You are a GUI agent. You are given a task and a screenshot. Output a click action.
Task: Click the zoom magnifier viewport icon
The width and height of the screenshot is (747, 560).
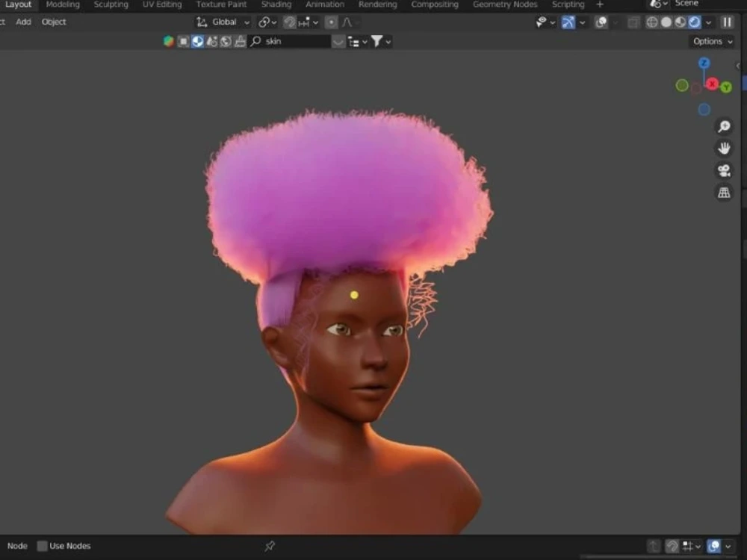(724, 126)
